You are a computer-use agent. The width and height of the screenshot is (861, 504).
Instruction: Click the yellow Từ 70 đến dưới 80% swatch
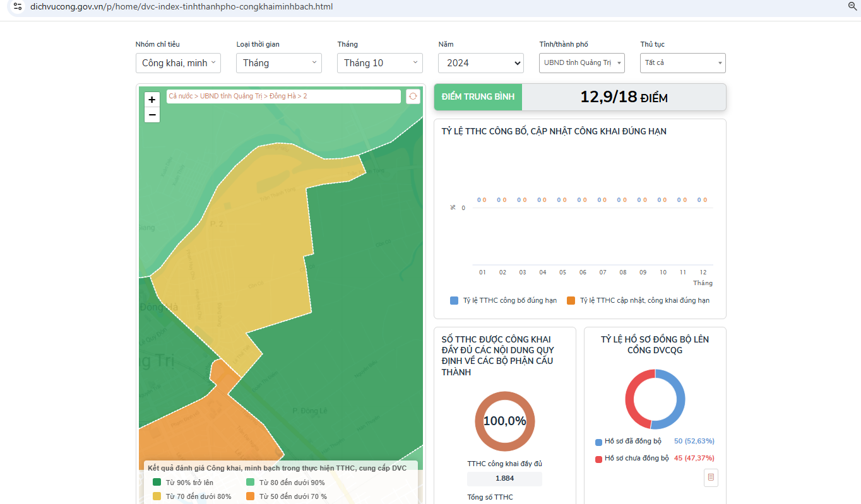point(157,496)
